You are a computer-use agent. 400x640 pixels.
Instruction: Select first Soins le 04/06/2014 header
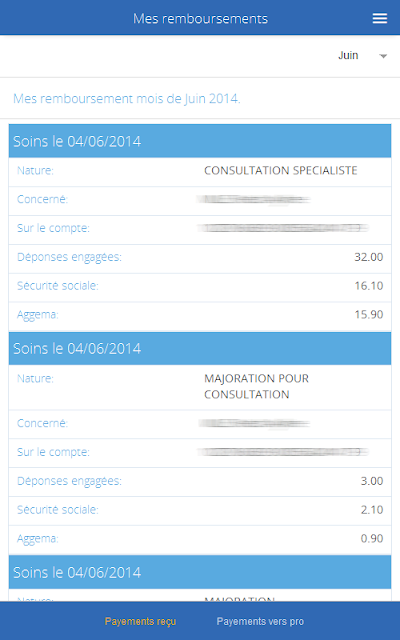click(x=200, y=141)
